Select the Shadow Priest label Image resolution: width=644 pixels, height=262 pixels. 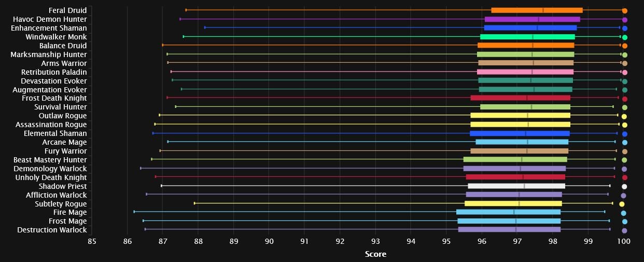pyautogui.click(x=63, y=186)
